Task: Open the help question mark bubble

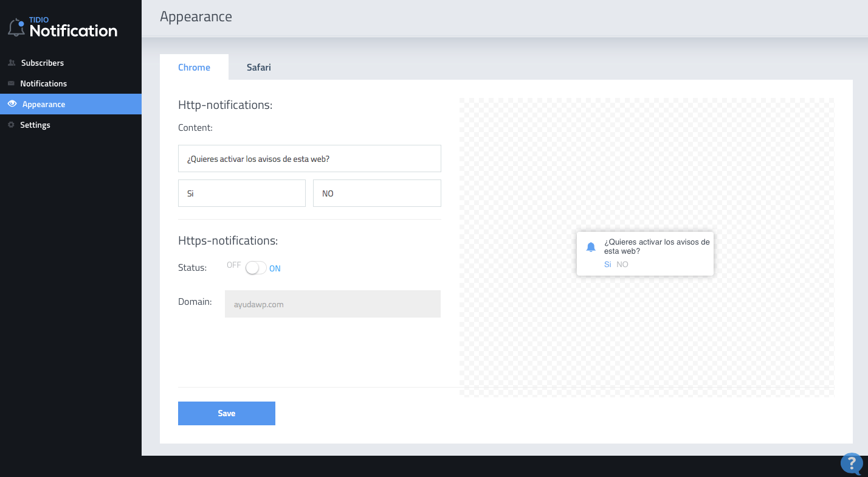Action: point(852,464)
